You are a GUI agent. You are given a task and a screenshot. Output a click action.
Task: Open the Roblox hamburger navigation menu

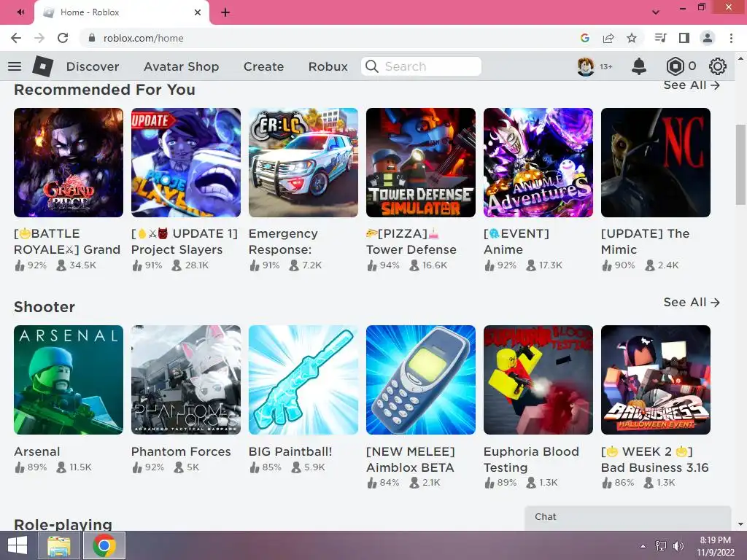pos(15,66)
